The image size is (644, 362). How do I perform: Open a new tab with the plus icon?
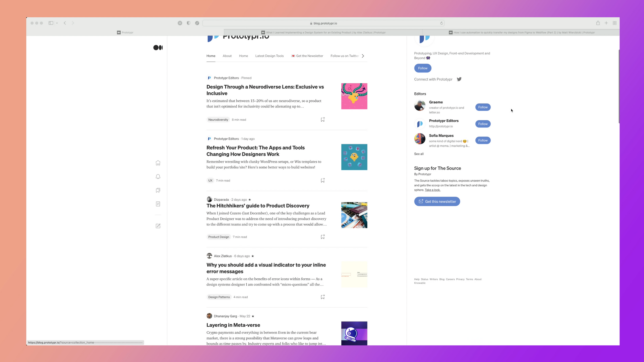606,23
